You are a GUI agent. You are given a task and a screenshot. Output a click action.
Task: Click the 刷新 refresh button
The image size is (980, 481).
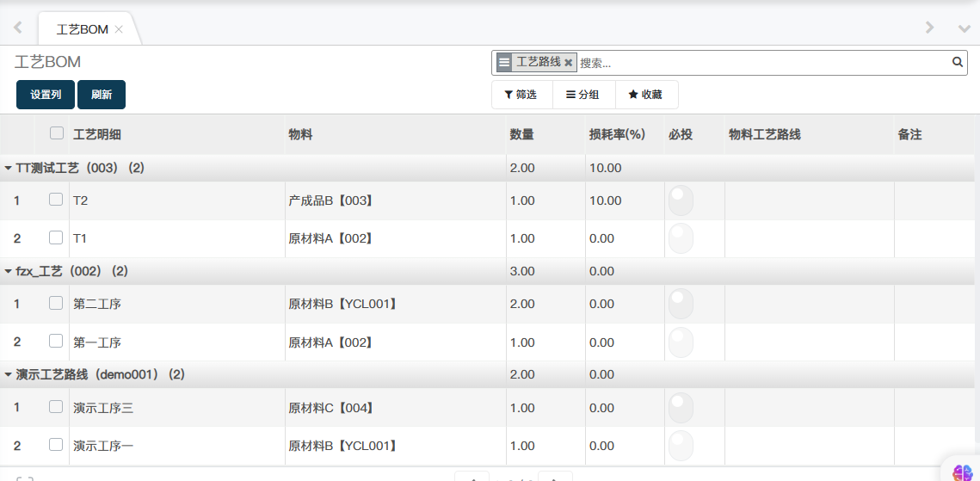(x=102, y=95)
